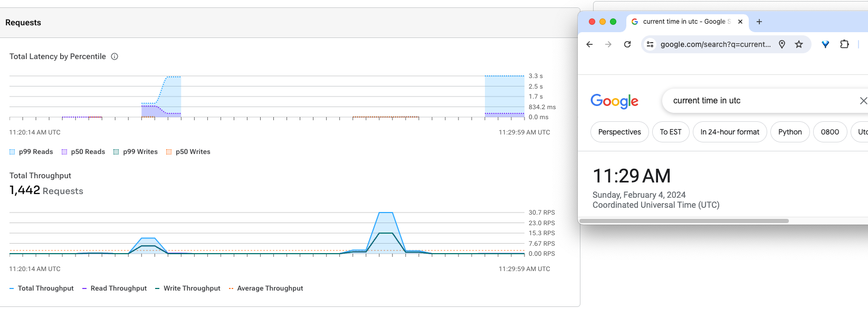
Task: Open the blue V browser extension
Action: tap(825, 44)
